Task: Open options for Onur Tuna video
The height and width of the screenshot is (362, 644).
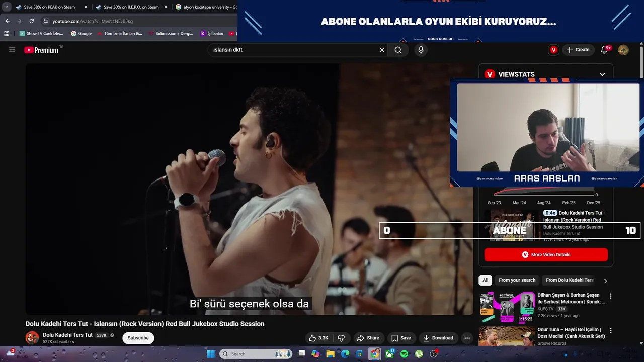Action: [x=611, y=331]
